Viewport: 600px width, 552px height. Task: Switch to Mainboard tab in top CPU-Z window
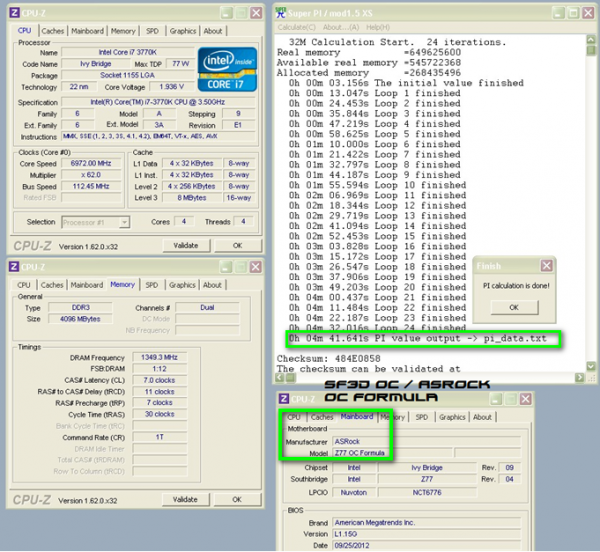[x=87, y=31]
